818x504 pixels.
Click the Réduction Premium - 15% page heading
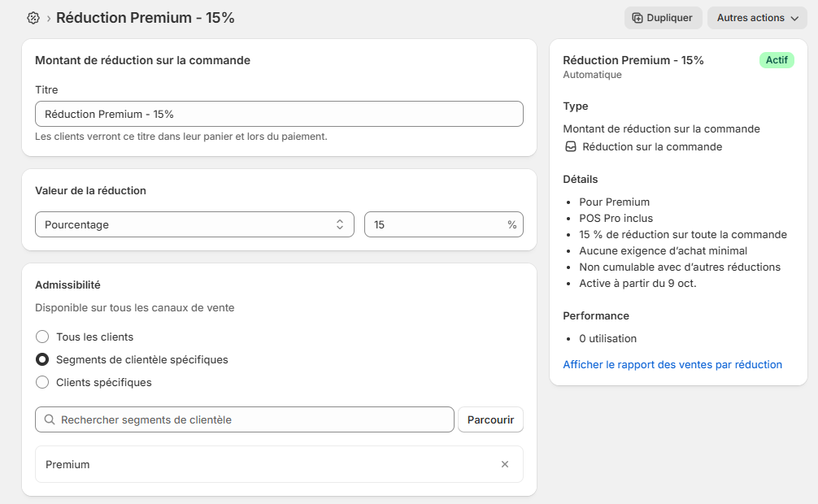click(146, 18)
